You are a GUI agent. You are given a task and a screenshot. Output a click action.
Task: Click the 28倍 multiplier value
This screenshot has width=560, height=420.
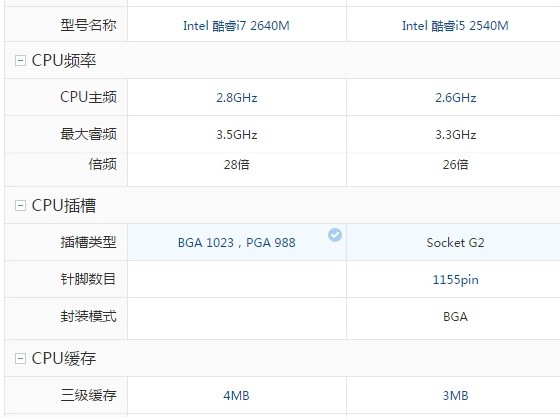click(x=236, y=165)
